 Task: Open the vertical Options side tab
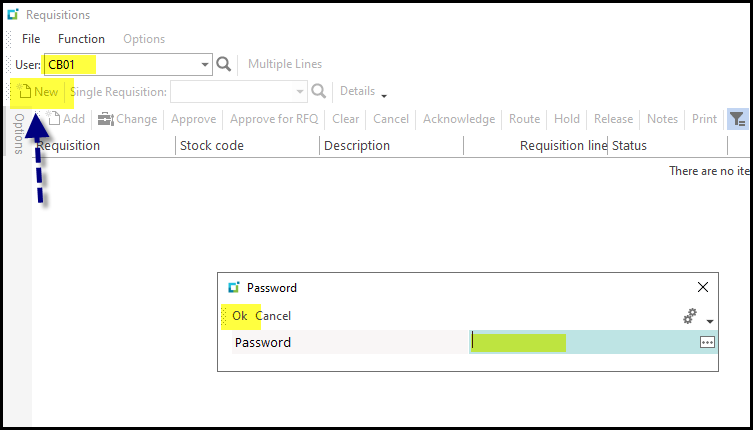pos(19,133)
